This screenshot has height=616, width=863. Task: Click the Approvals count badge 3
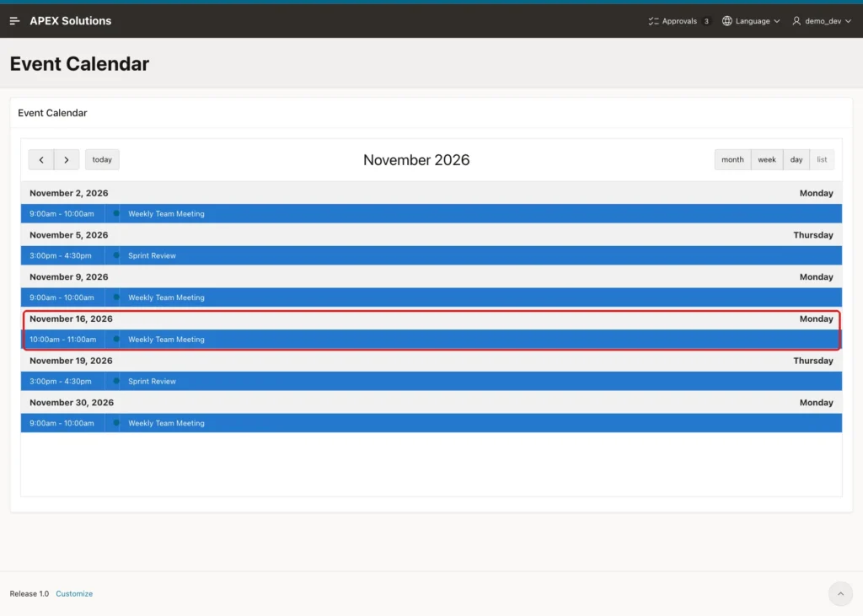click(706, 21)
